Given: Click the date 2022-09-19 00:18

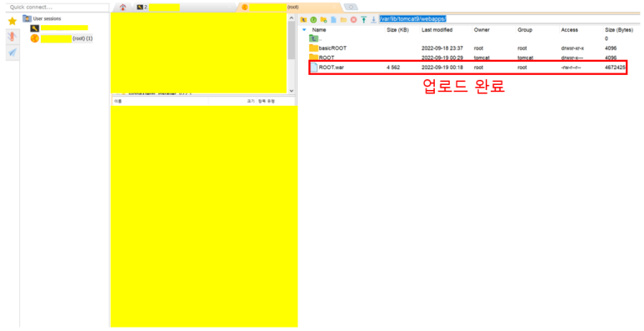Looking at the screenshot, I should pyautogui.click(x=442, y=67).
